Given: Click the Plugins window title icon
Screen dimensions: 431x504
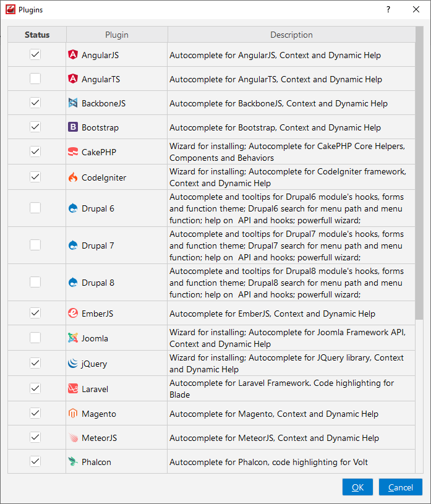Looking at the screenshot, I should [x=11, y=9].
